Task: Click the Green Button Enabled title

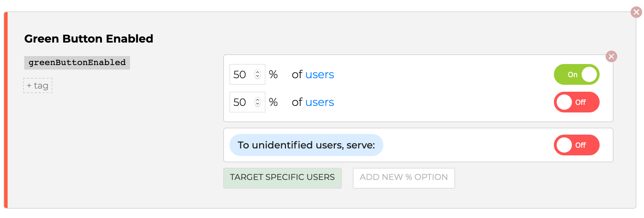Action: (x=88, y=39)
